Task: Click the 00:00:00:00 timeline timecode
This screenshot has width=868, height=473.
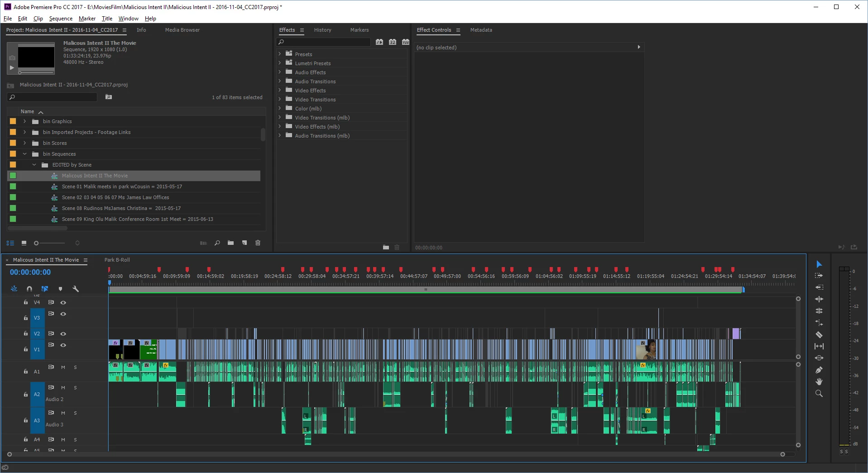Action: click(x=30, y=272)
